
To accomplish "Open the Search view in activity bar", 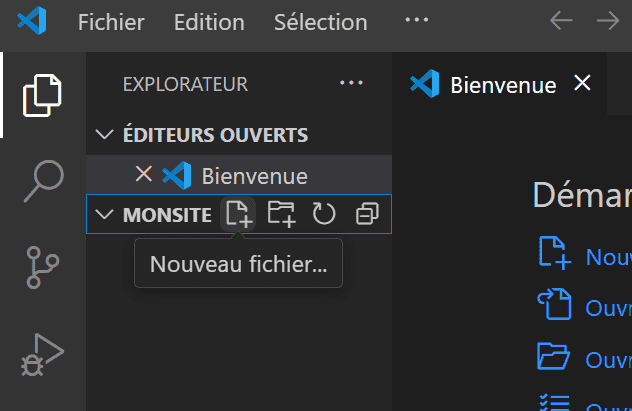I will click(44, 181).
